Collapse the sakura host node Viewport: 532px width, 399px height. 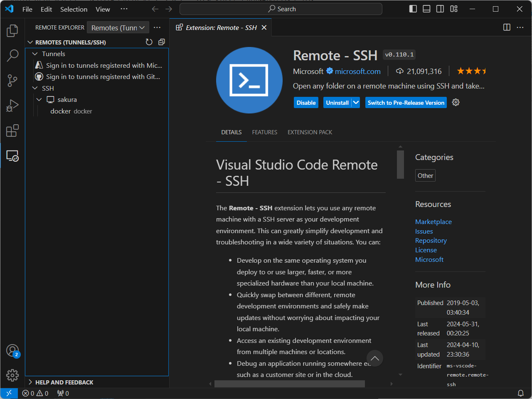39,100
